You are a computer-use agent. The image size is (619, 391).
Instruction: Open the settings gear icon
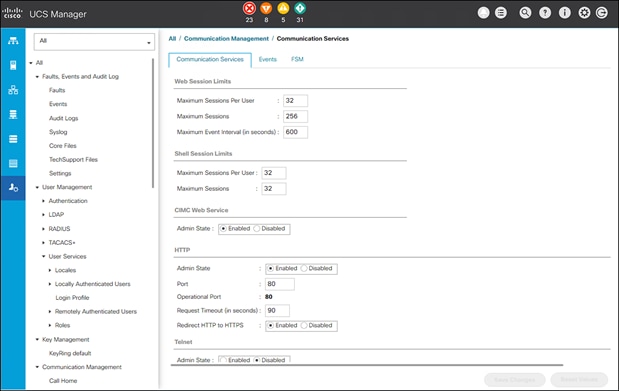tap(584, 13)
